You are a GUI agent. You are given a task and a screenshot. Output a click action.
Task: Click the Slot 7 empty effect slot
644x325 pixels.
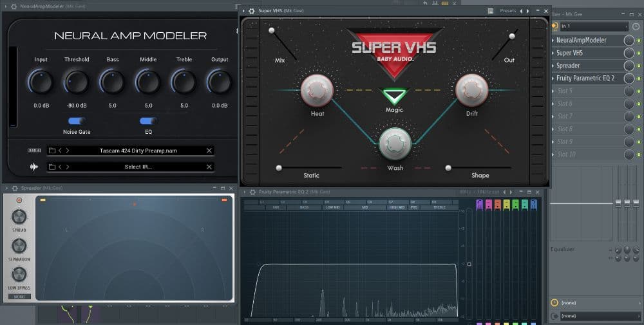click(587, 116)
